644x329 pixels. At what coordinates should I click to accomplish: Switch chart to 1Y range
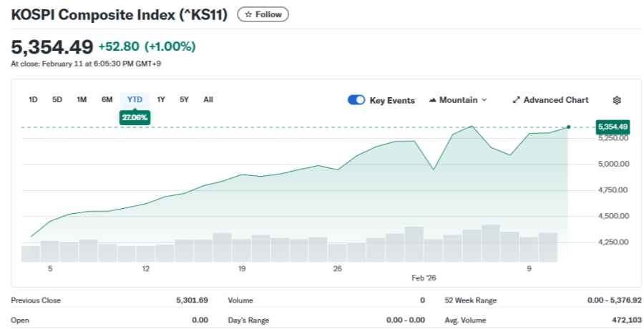tap(161, 99)
